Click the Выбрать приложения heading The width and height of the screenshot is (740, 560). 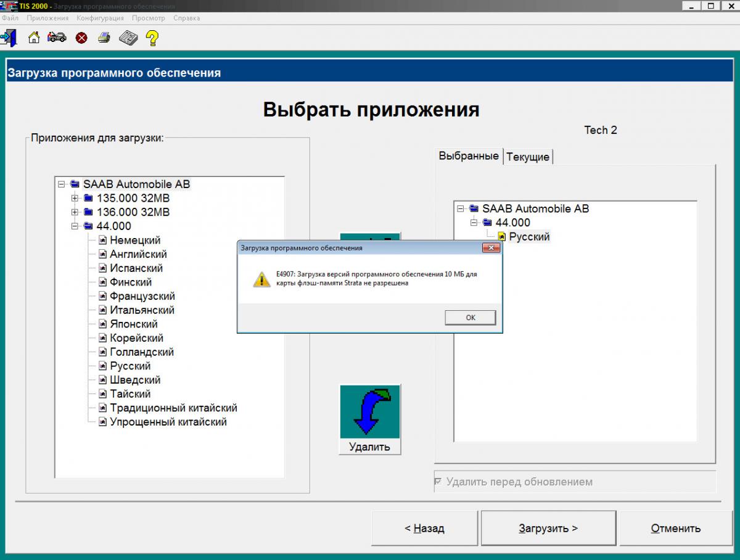(371, 109)
